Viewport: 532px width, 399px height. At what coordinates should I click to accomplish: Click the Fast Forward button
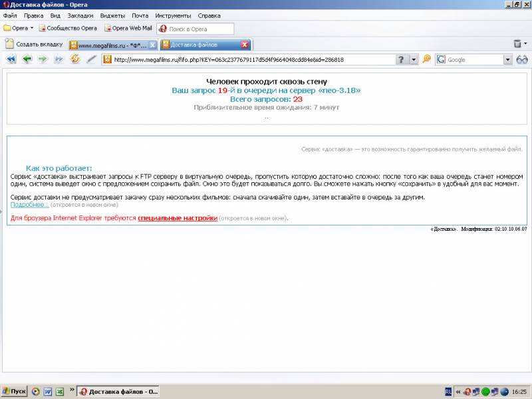coord(59,59)
